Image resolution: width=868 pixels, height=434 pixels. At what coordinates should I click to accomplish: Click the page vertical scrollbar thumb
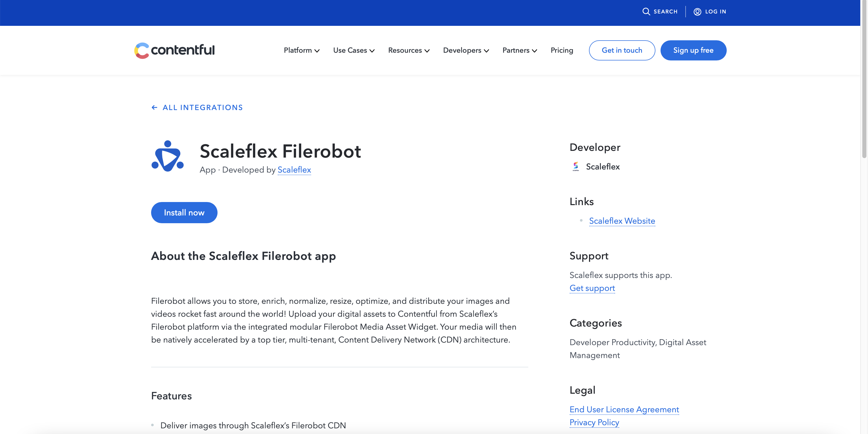pyautogui.click(x=864, y=79)
